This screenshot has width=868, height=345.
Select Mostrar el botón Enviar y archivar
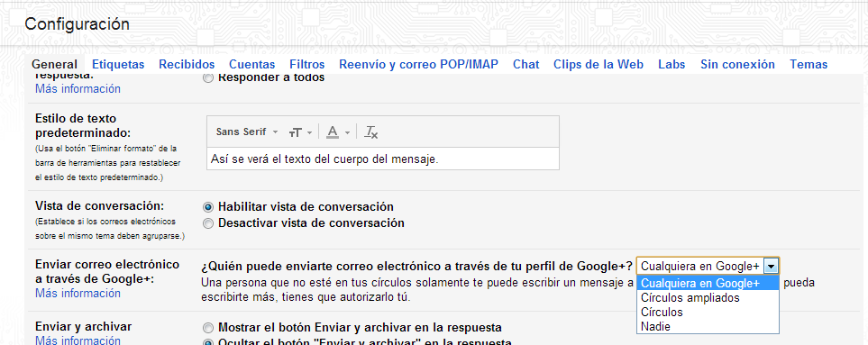[x=208, y=328]
